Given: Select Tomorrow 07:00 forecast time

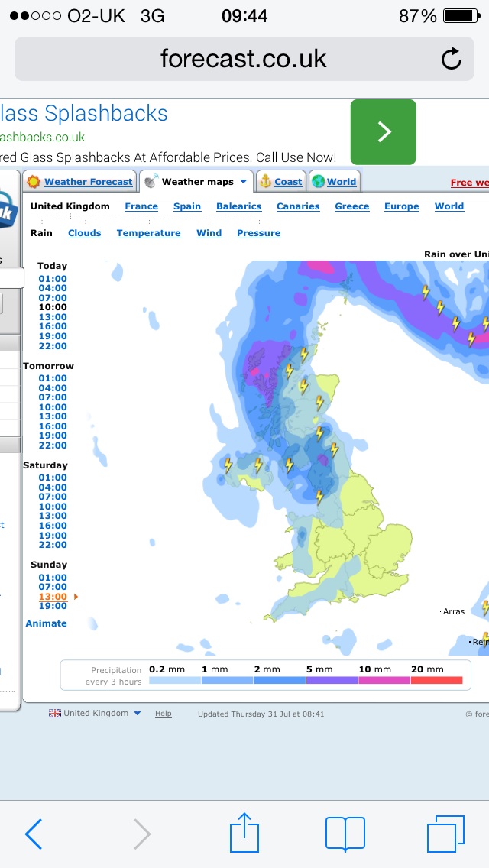Looking at the screenshot, I should (x=53, y=397).
